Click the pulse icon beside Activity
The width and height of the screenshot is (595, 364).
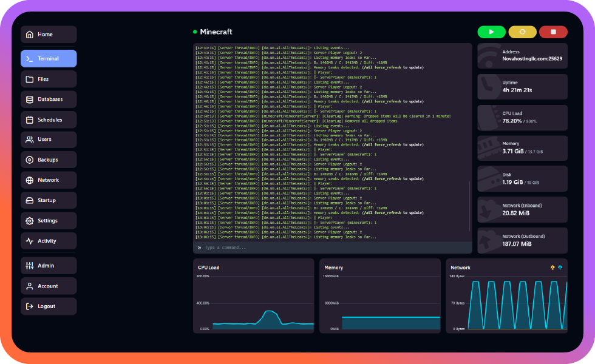[x=30, y=241]
